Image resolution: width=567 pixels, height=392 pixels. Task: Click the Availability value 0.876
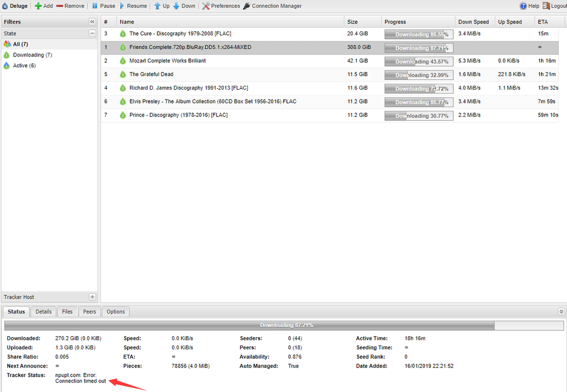[x=295, y=357]
